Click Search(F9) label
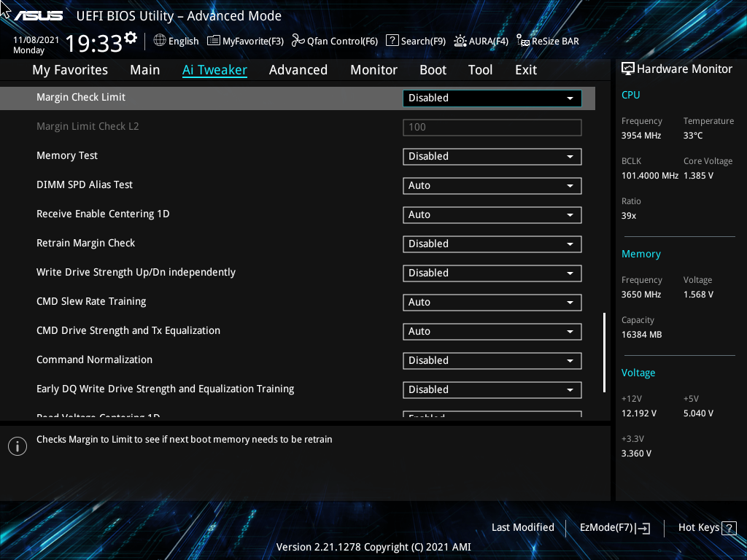 coord(423,42)
